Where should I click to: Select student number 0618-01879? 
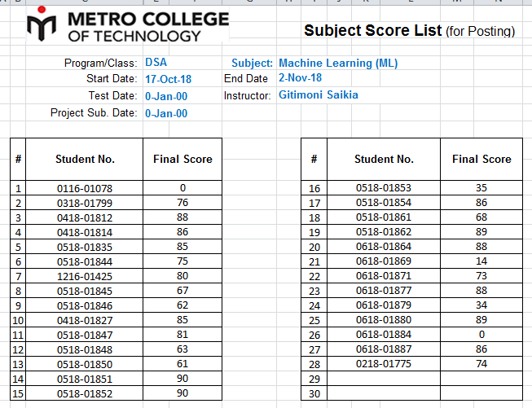(x=384, y=305)
